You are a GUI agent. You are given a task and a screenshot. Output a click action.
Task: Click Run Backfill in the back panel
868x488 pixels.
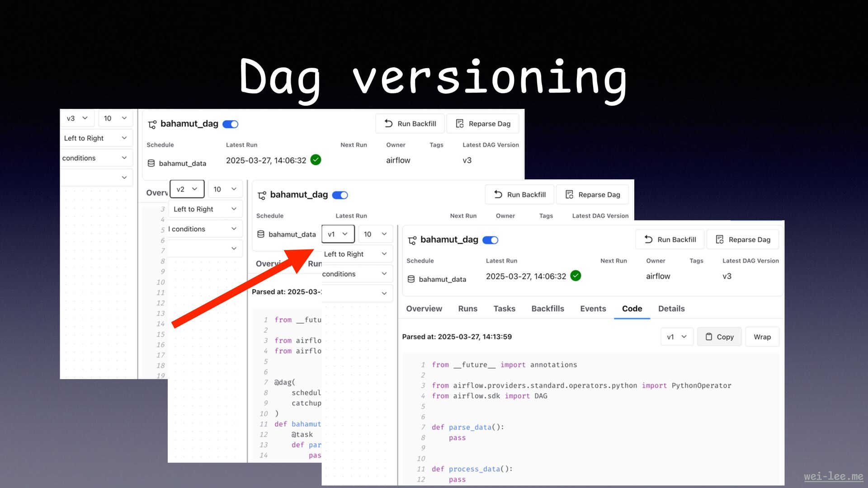410,124
